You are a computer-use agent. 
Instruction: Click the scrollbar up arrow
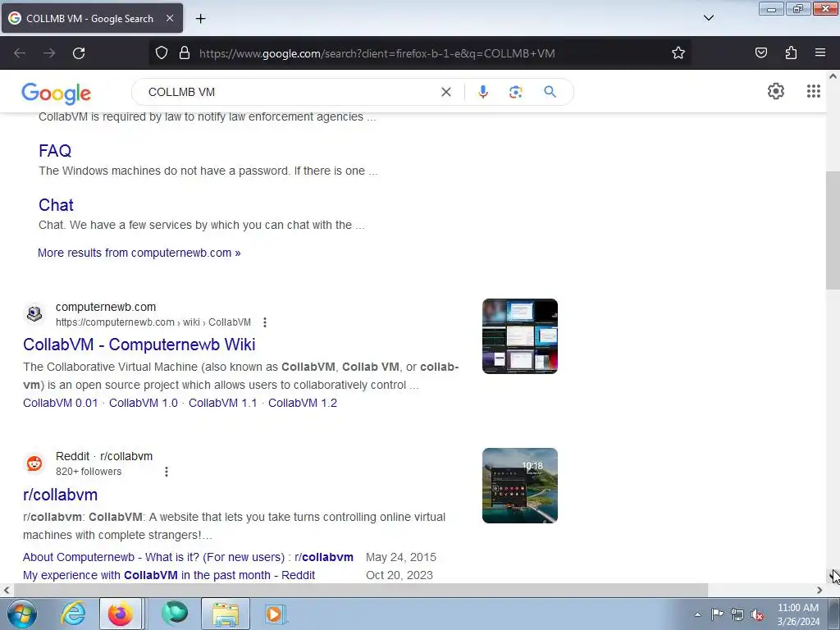tap(833, 76)
